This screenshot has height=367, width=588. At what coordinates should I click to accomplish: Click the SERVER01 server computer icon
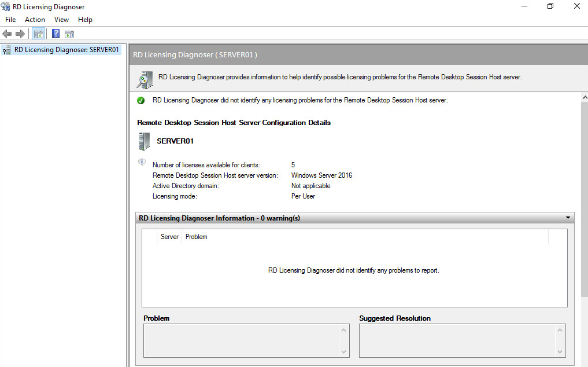[x=144, y=141]
